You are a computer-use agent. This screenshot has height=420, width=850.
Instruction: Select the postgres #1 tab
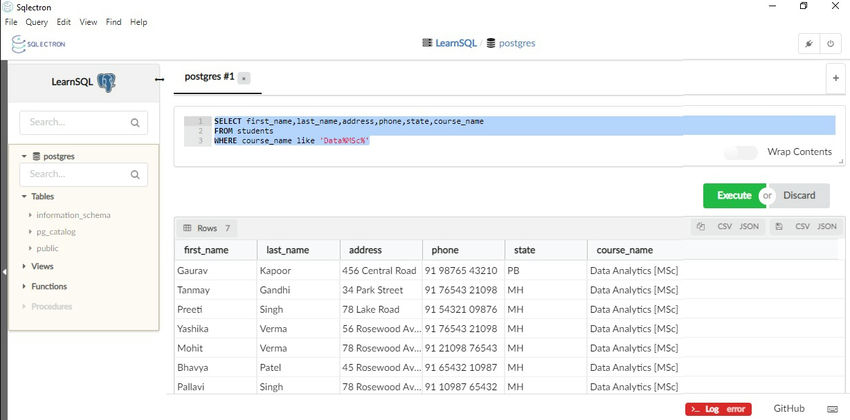coord(209,77)
